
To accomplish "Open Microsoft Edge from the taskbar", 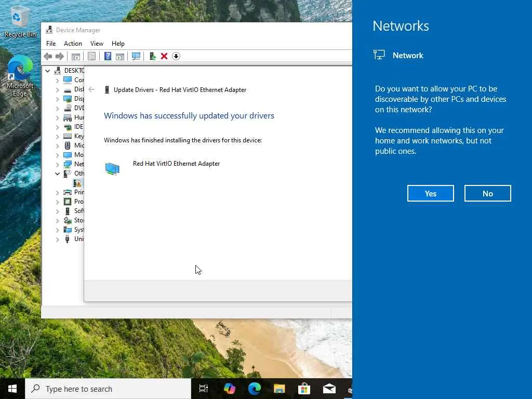I will [x=255, y=389].
